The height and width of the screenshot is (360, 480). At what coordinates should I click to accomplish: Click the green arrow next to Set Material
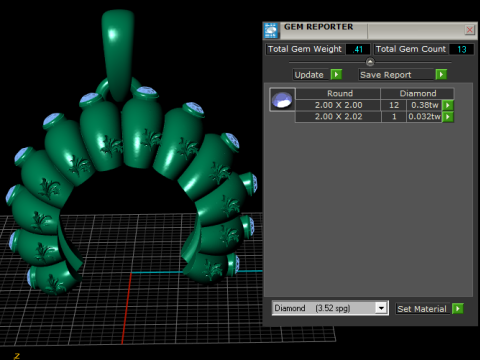[458, 309]
